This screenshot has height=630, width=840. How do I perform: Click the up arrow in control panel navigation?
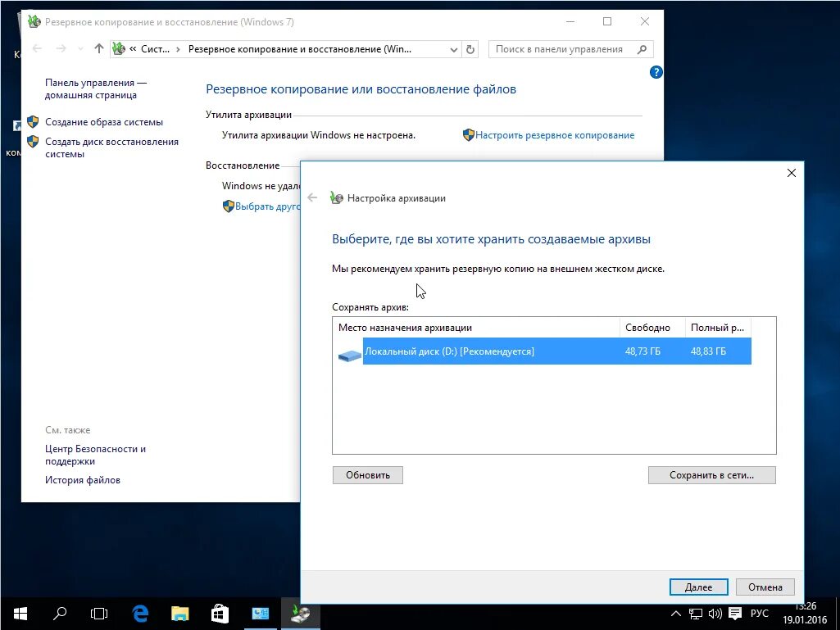(98, 49)
